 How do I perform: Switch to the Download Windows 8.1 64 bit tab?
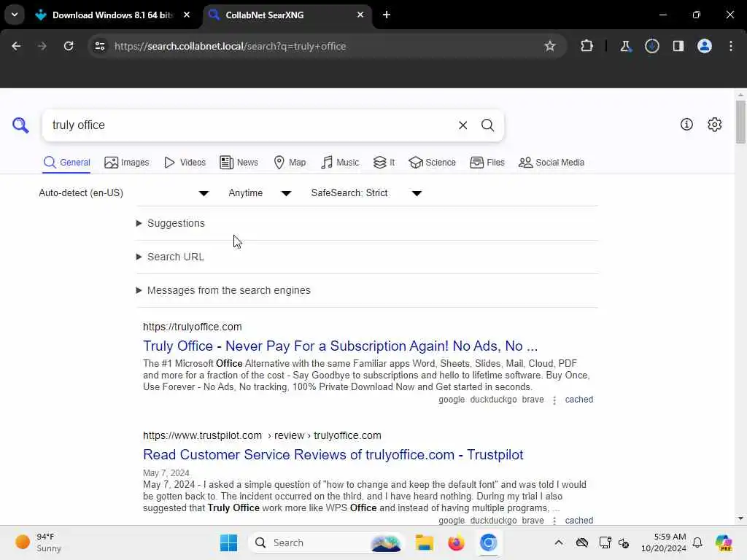112,15
